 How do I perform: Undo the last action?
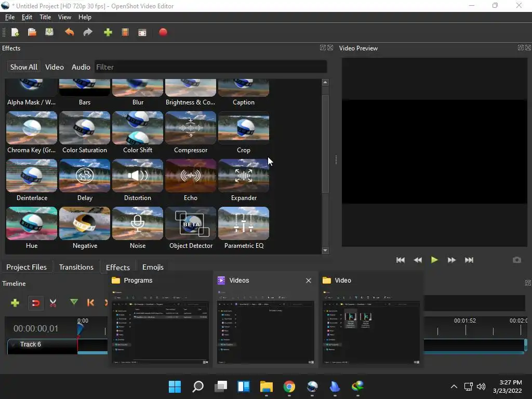[x=70, y=32]
